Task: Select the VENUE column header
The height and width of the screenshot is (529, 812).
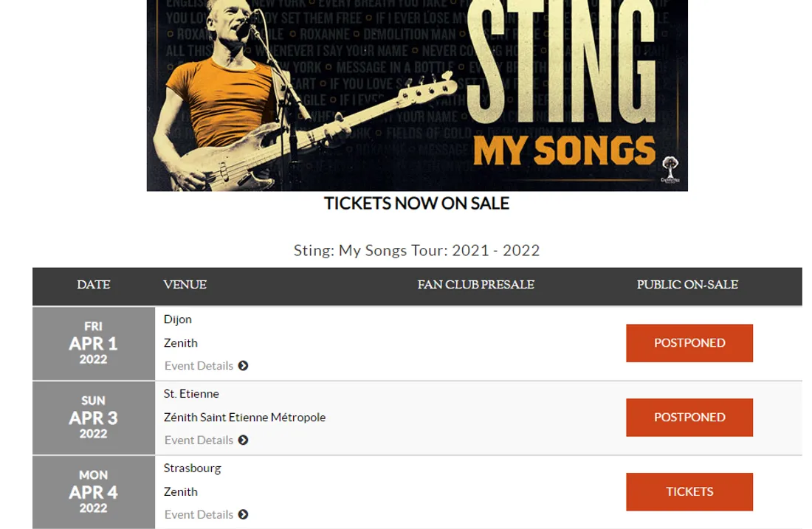Action: (x=185, y=285)
